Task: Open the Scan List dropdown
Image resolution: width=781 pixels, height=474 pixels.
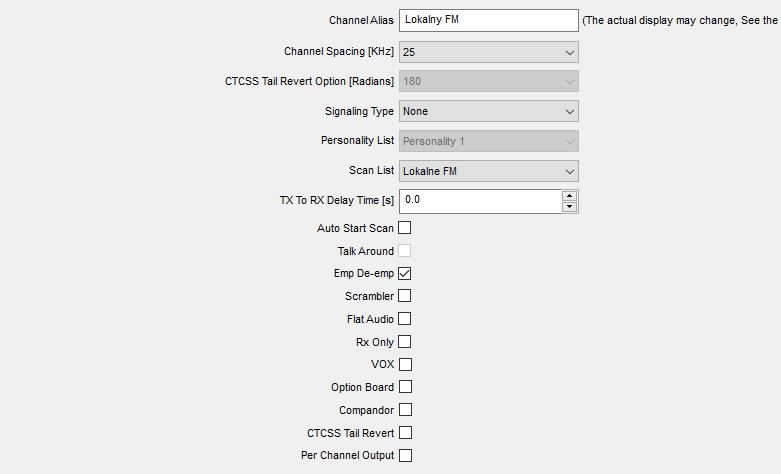Action: click(x=489, y=171)
